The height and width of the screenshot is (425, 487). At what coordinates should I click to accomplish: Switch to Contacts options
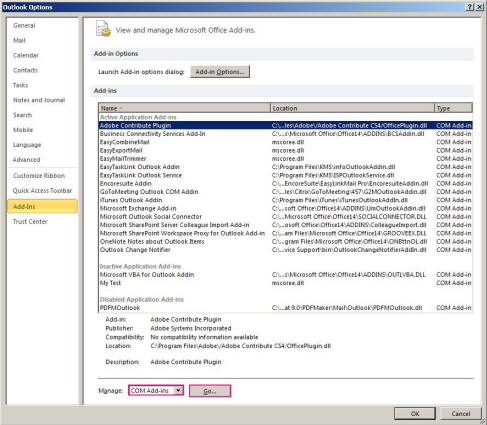[x=25, y=70]
